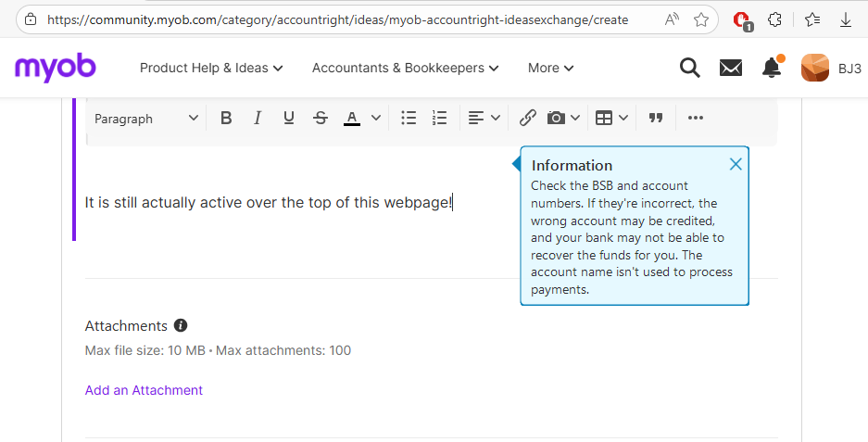Screen dimensions: 868x442
Task: Insert a blockquote
Action: [x=656, y=118]
